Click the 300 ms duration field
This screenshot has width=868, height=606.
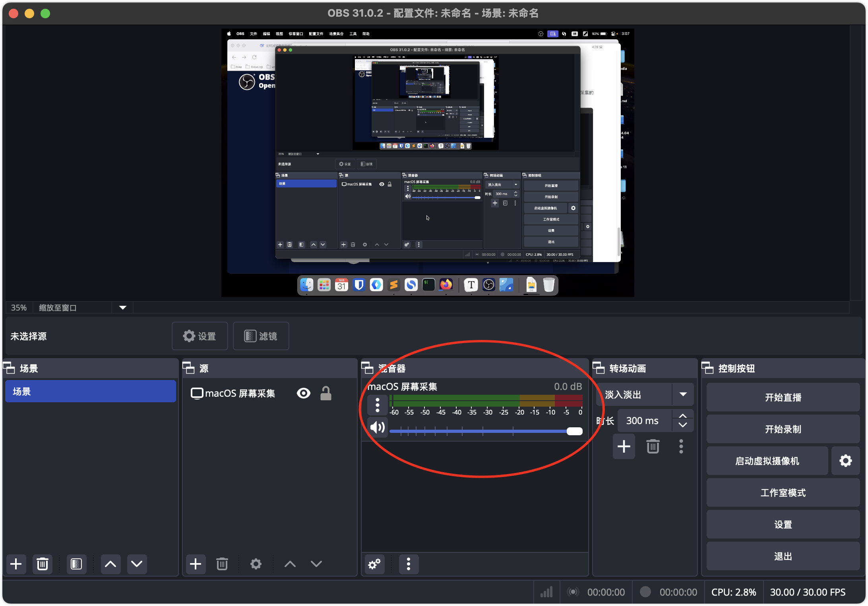645,421
